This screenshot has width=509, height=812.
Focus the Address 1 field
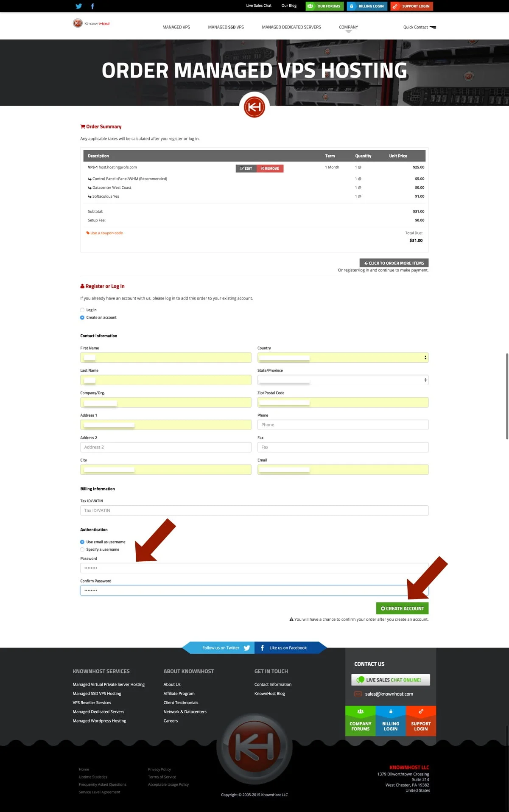coord(166,425)
